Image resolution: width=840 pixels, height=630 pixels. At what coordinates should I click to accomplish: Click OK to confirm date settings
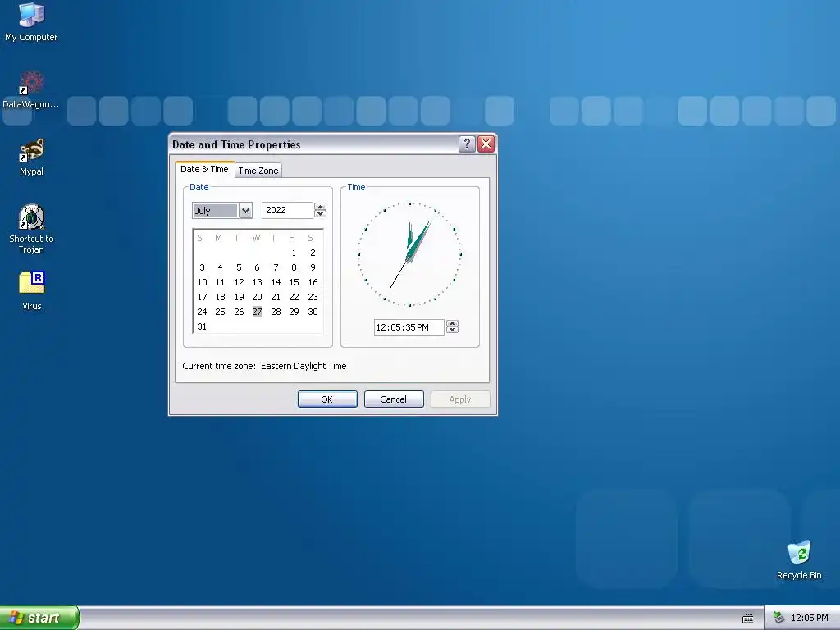[x=327, y=399]
